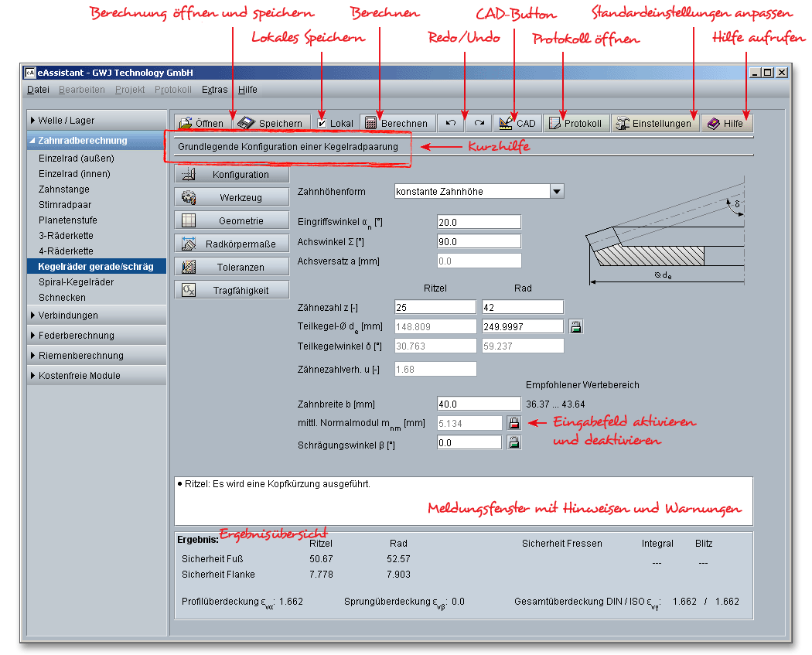Click the Hilfe book icon button
Screen dimensions: 812x655
725,123
